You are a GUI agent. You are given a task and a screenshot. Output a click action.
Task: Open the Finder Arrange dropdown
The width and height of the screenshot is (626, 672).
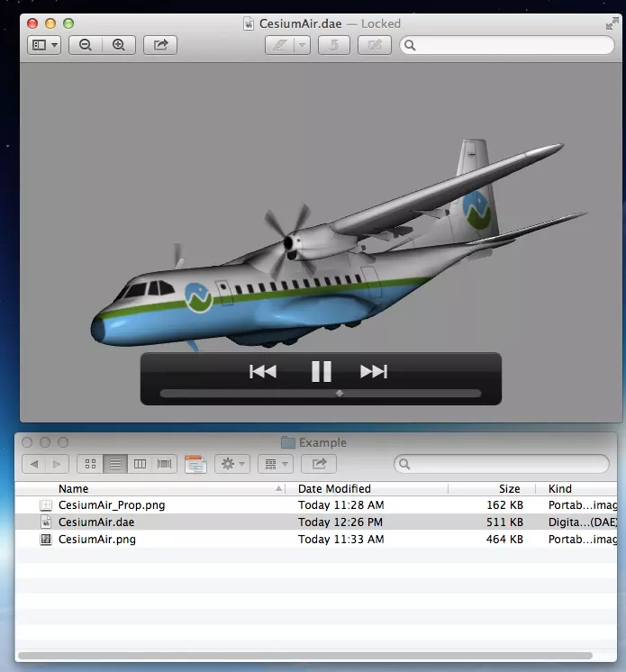pyautogui.click(x=276, y=464)
